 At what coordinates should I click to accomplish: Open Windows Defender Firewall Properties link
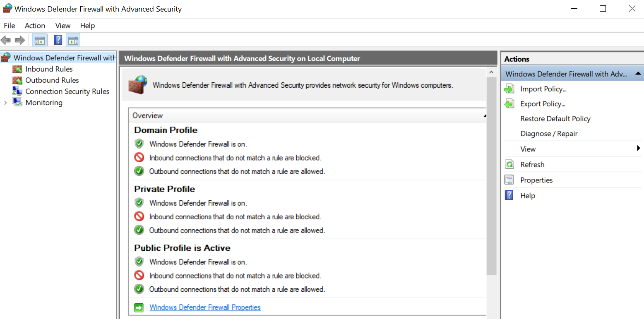click(x=205, y=307)
